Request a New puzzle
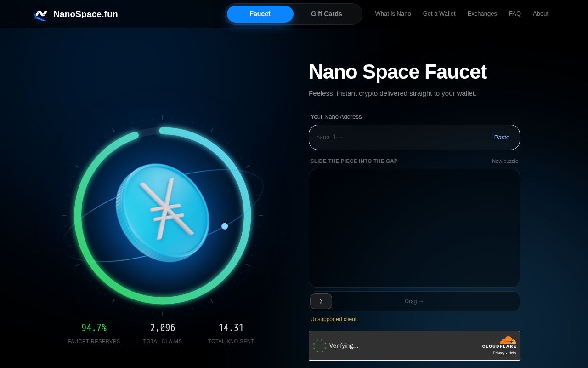The height and width of the screenshot is (368, 588). tap(505, 161)
